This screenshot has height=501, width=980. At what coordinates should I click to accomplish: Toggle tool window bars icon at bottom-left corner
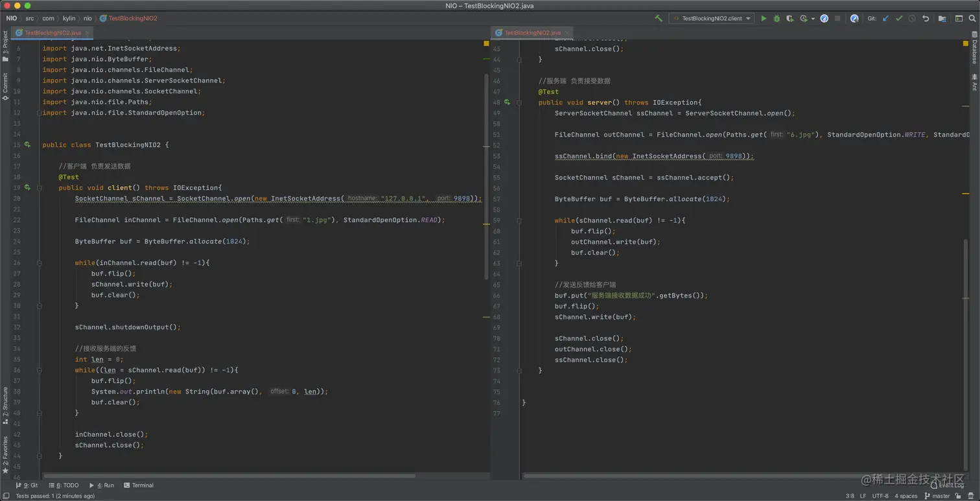(x=6, y=496)
